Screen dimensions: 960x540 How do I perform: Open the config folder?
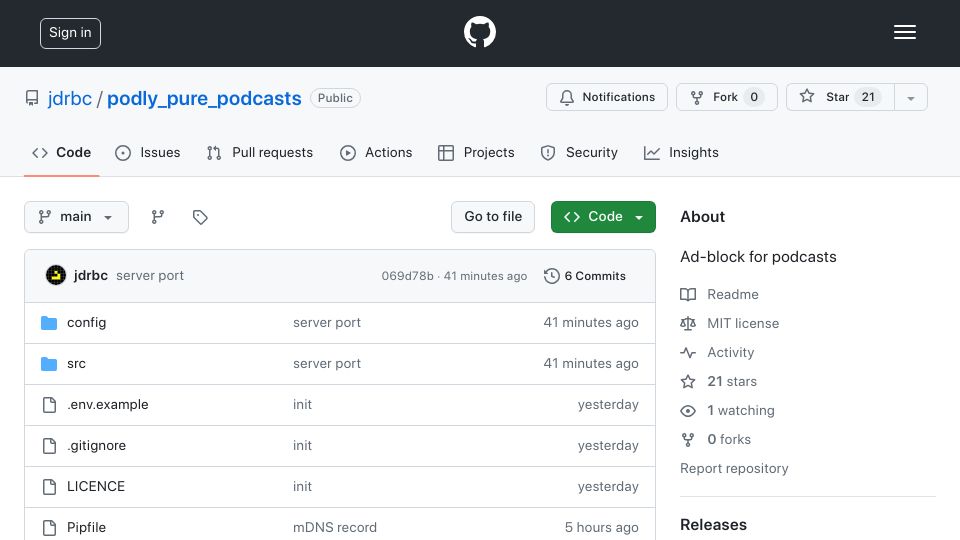click(x=86, y=323)
